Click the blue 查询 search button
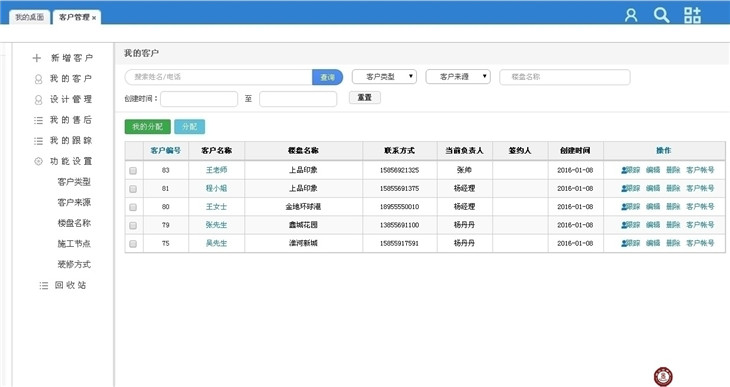The image size is (730, 387). click(x=327, y=77)
